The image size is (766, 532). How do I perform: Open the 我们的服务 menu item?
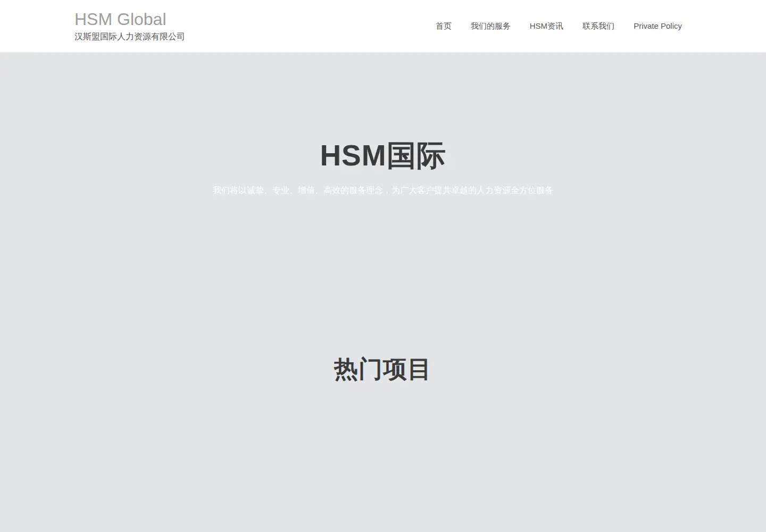point(490,26)
